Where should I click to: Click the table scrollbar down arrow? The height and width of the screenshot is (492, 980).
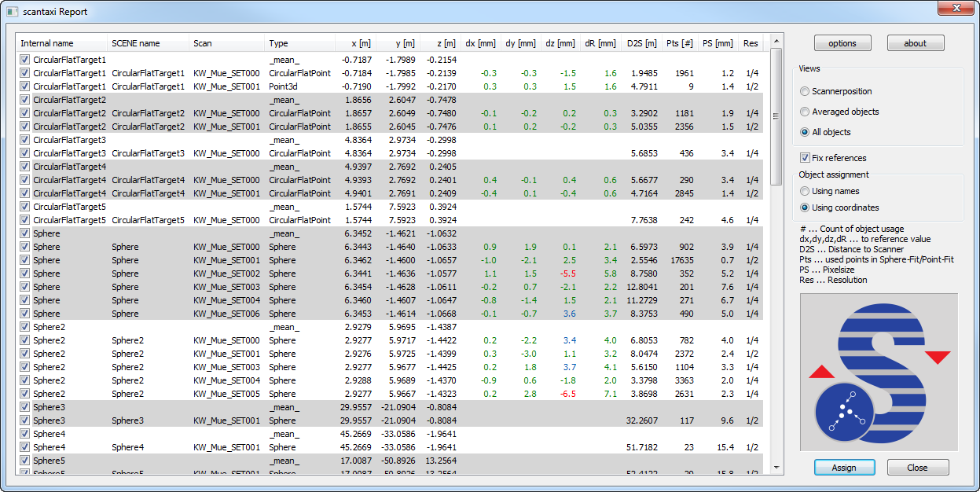(776, 467)
